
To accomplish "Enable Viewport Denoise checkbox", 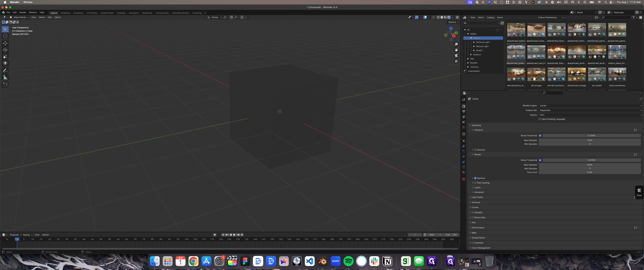I will pyautogui.click(x=475, y=150).
